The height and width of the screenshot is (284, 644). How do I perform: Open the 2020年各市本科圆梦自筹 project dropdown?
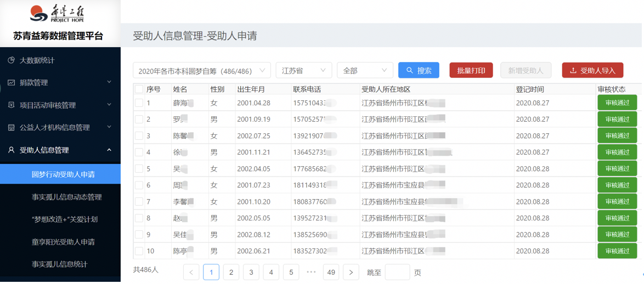tap(202, 70)
